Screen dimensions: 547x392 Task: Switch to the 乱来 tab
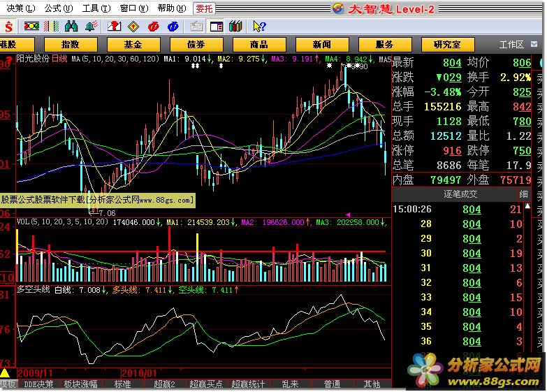coord(290,384)
